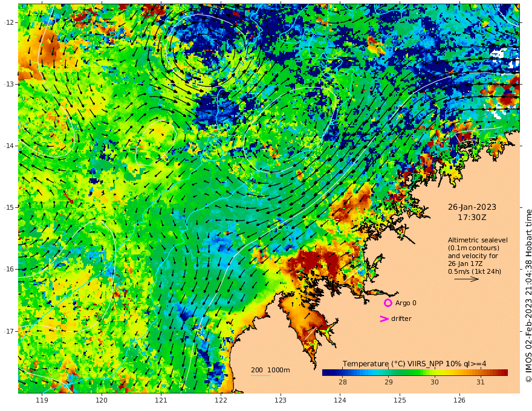The height and width of the screenshot is (411, 532).
Task: Click the 0.5m/s reference velocity arrow
Action: pos(467,279)
